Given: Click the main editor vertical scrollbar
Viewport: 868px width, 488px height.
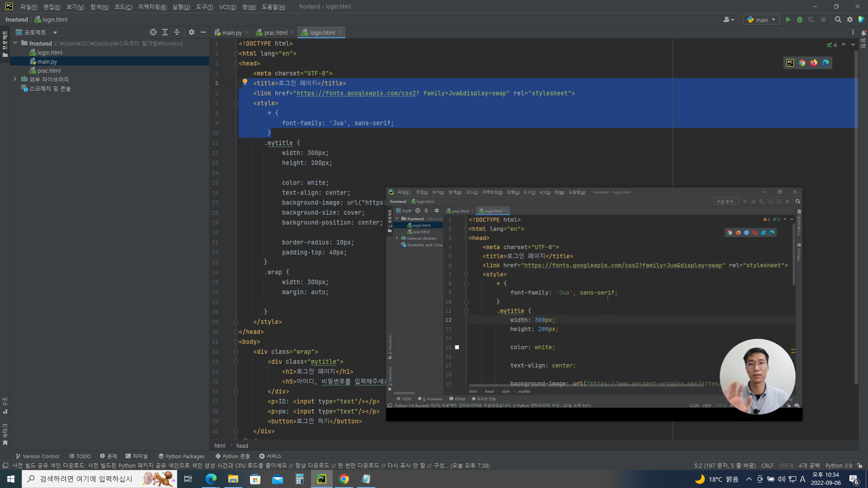Looking at the screenshot, I should click(856, 217).
